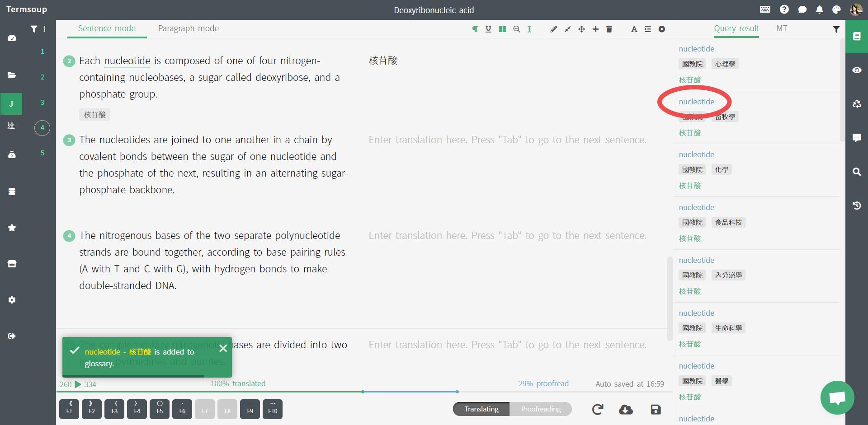Go to page 5 in page list
Image resolution: width=868 pixels, height=425 pixels.
tap(42, 153)
